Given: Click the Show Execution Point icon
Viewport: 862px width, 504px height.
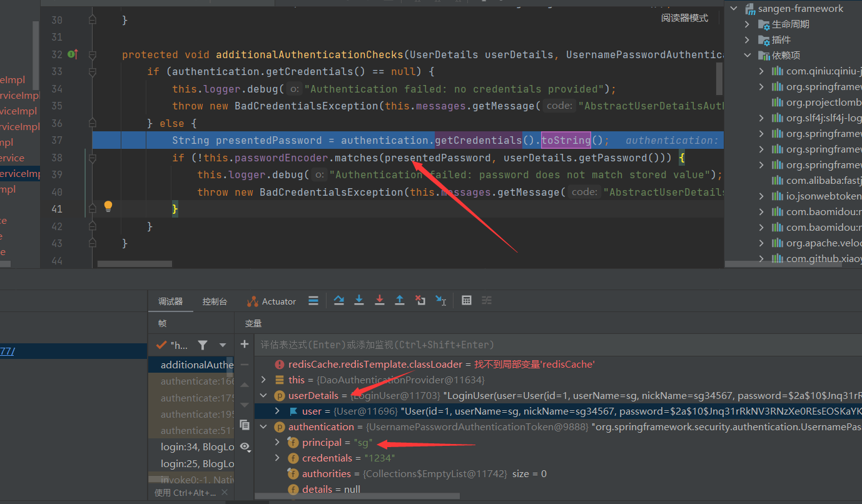Looking at the screenshot, I should point(313,301).
